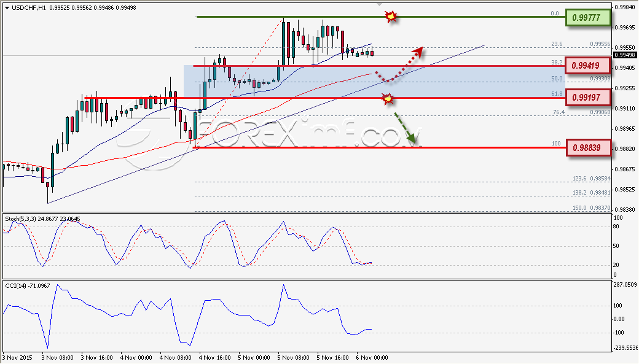Click the Fibonacci 123.6 0.98584 level label
The image size is (639, 364).
coord(592,179)
